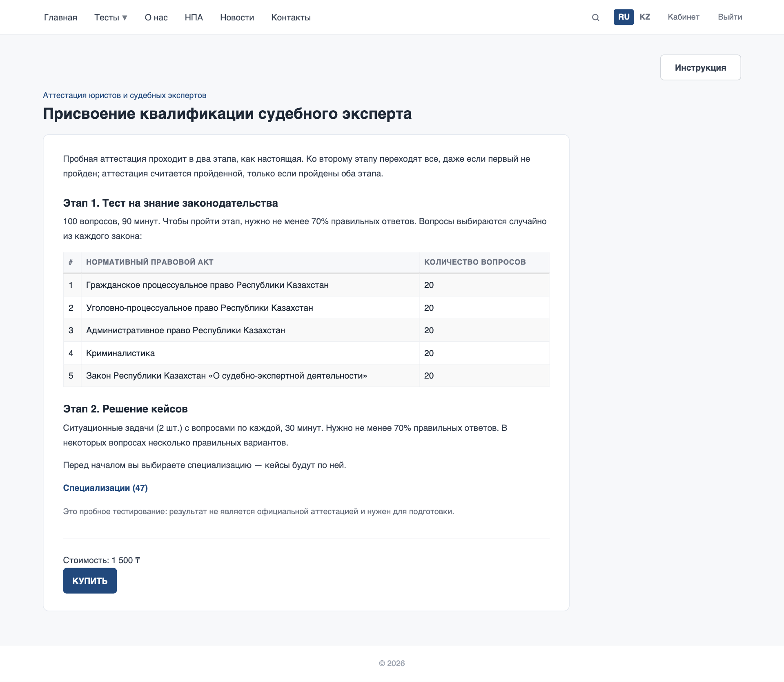
Task: Click question count 20 in Криминалистика row
Action: [429, 353]
